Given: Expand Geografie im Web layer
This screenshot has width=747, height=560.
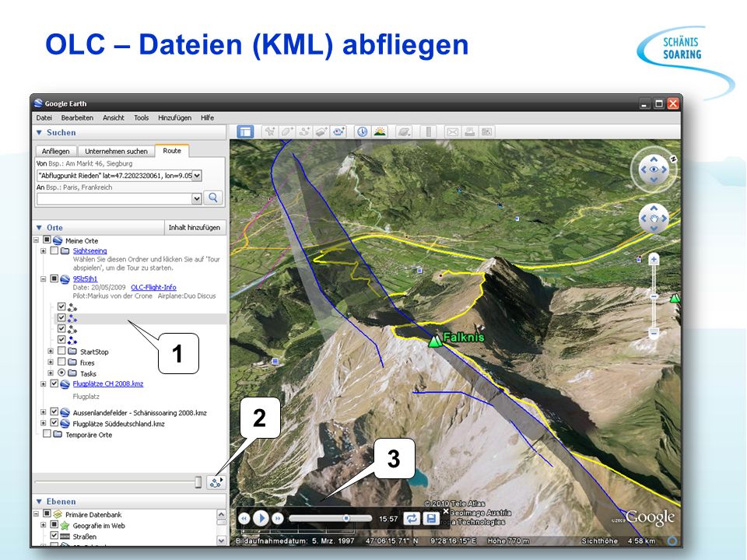Looking at the screenshot, I should click(44, 525).
